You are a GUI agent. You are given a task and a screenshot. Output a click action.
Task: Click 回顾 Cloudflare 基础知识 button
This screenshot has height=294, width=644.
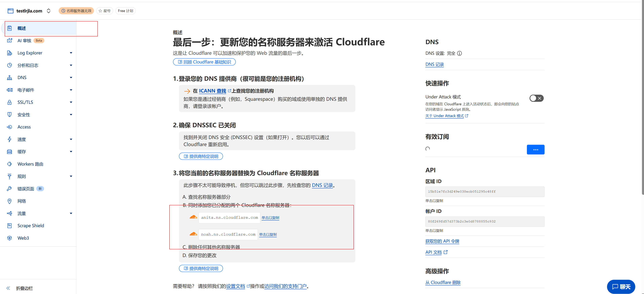click(x=204, y=62)
